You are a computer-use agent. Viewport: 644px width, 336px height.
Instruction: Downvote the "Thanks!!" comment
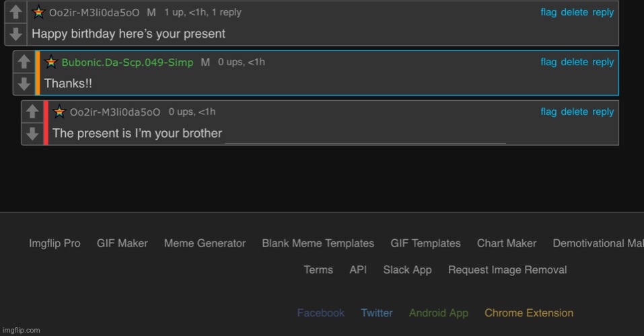tap(24, 84)
